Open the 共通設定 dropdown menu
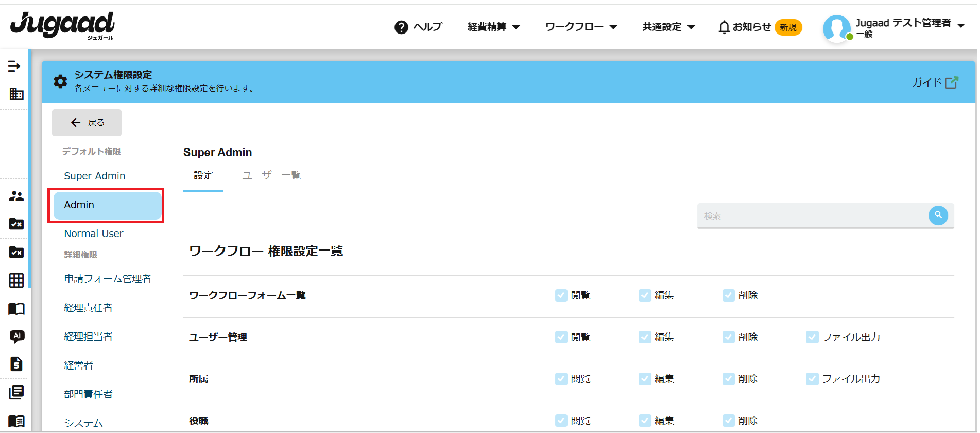 [668, 27]
